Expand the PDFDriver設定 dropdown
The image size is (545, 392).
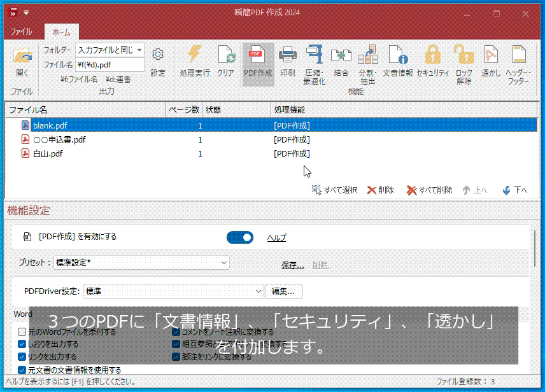258,291
